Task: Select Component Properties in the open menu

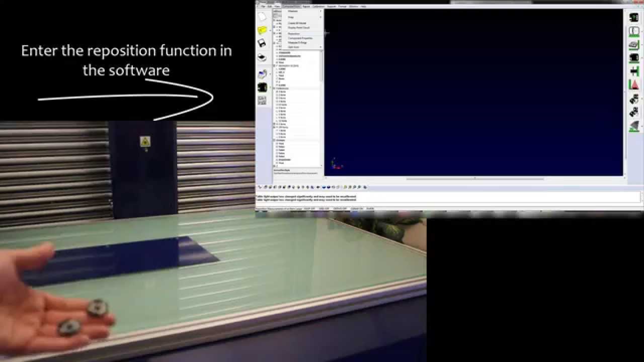Action: (300, 38)
